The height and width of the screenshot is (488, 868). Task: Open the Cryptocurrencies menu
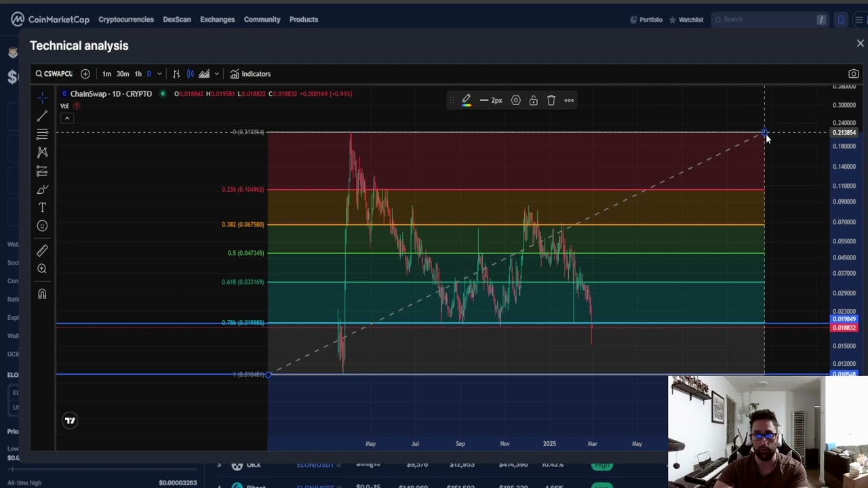click(126, 19)
